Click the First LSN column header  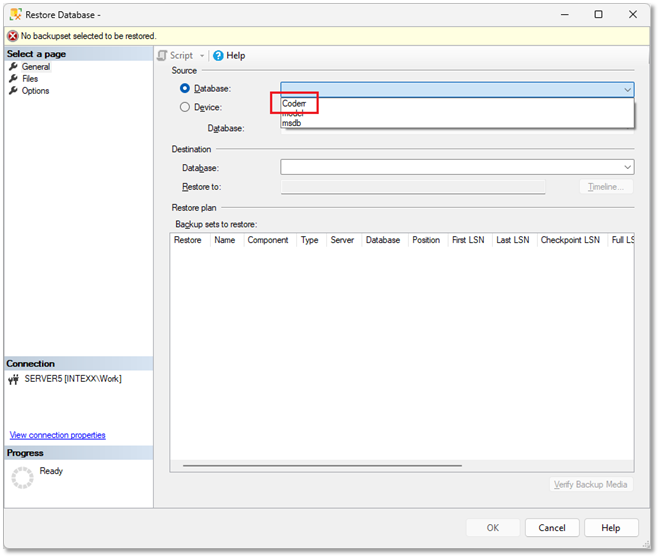point(468,240)
